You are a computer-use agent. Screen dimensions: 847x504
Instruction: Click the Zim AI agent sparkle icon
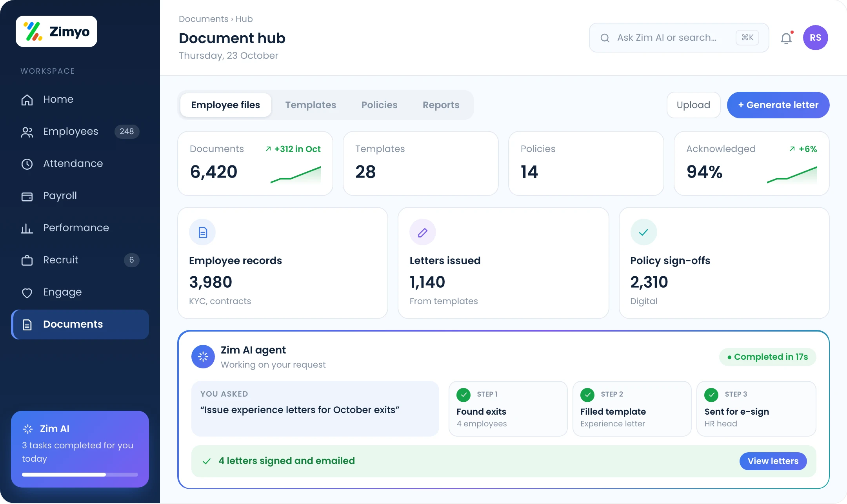pos(203,357)
